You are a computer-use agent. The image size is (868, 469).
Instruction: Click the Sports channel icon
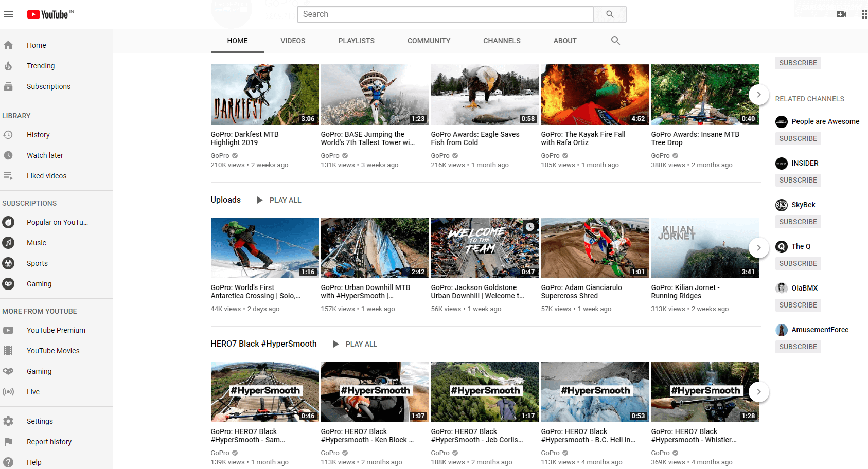click(x=8, y=263)
